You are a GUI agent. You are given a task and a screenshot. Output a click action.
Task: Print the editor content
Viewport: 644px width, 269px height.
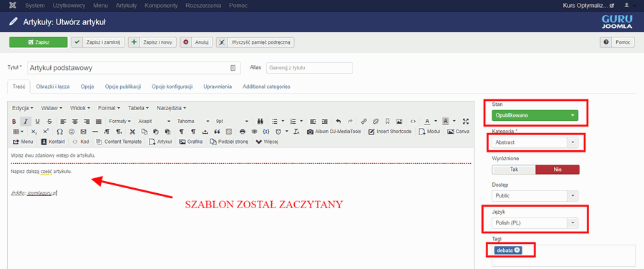[243, 132]
